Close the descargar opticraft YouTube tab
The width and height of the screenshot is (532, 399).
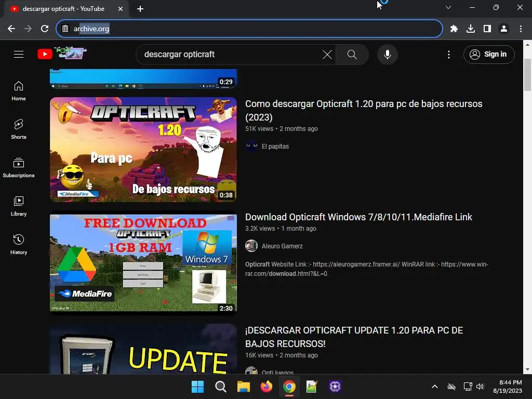121,9
